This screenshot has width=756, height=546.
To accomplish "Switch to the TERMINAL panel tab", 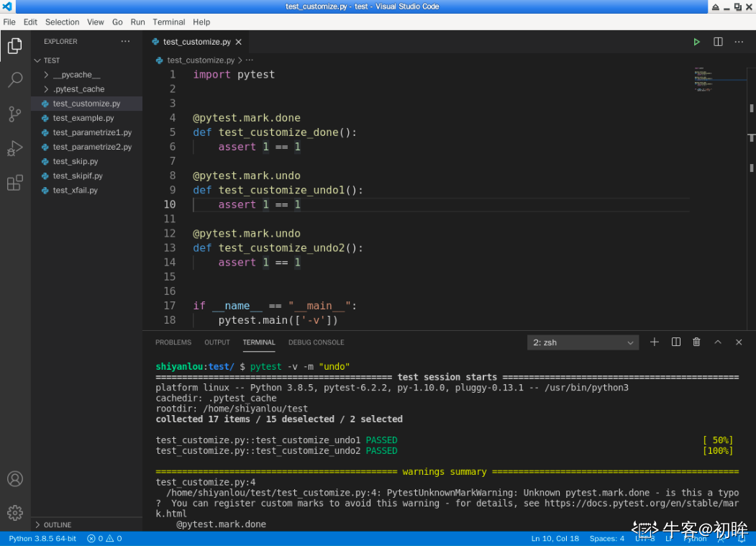I will point(259,342).
